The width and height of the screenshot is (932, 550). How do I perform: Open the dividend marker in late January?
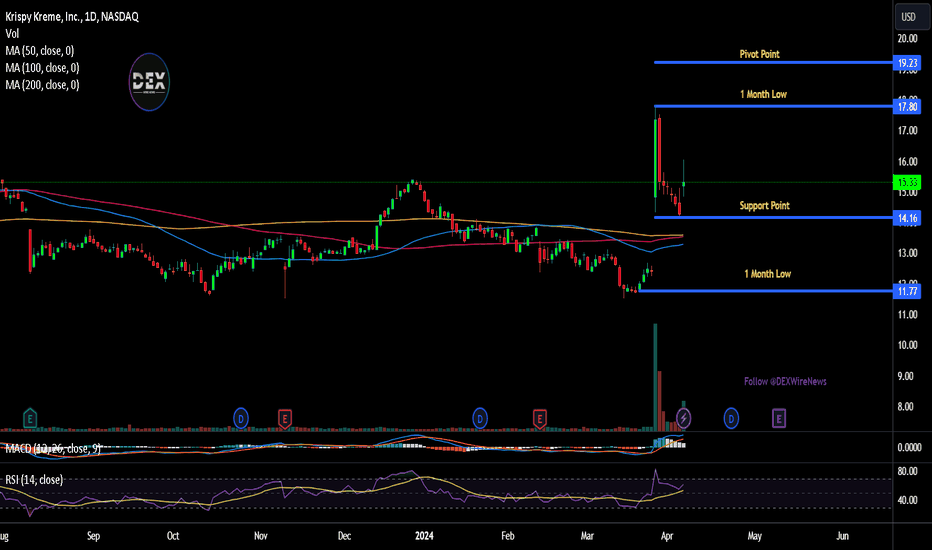(x=480, y=419)
